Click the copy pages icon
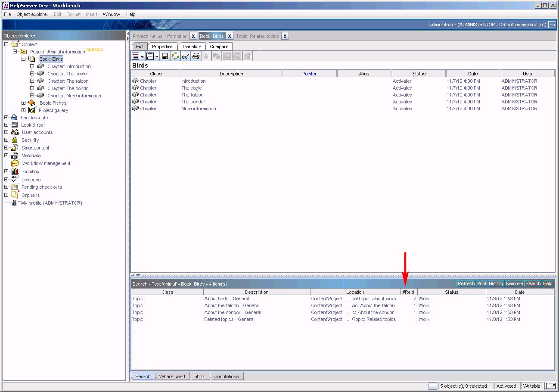 click(x=217, y=56)
